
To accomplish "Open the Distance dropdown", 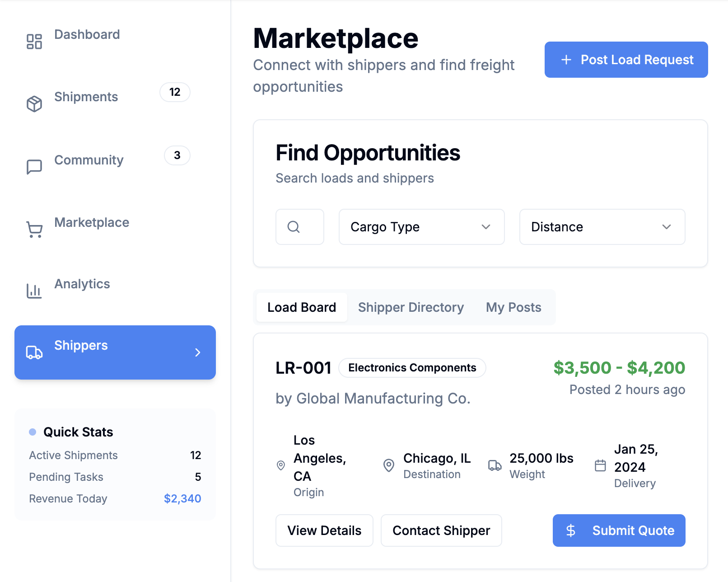I will [602, 227].
